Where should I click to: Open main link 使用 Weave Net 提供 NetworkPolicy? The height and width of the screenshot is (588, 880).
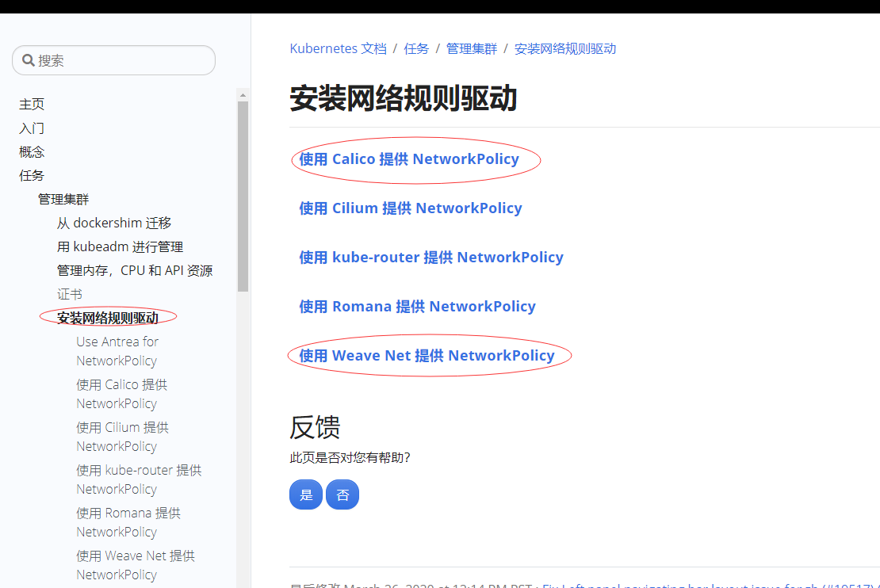[x=427, y=356]
